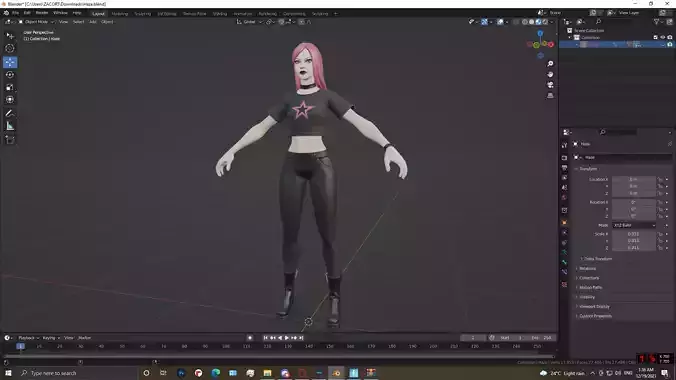Viewport: 676px width, 380px height.
Task: Switch to the Modeling workspace tab
Action: [x=120, y=14]
